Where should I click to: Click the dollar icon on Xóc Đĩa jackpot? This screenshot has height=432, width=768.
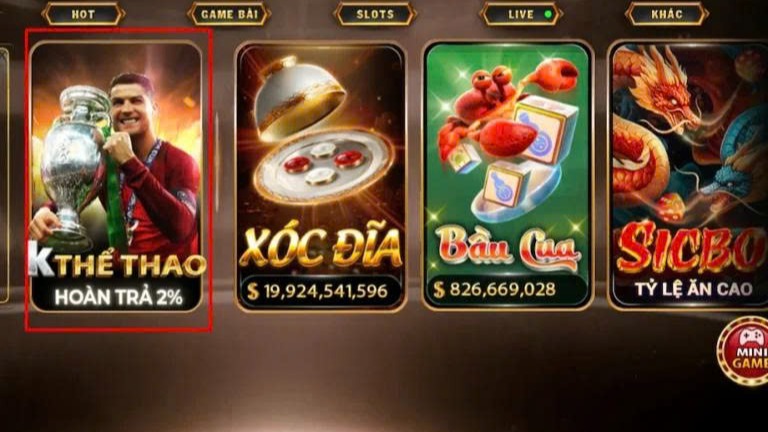(x=252, y=291)
